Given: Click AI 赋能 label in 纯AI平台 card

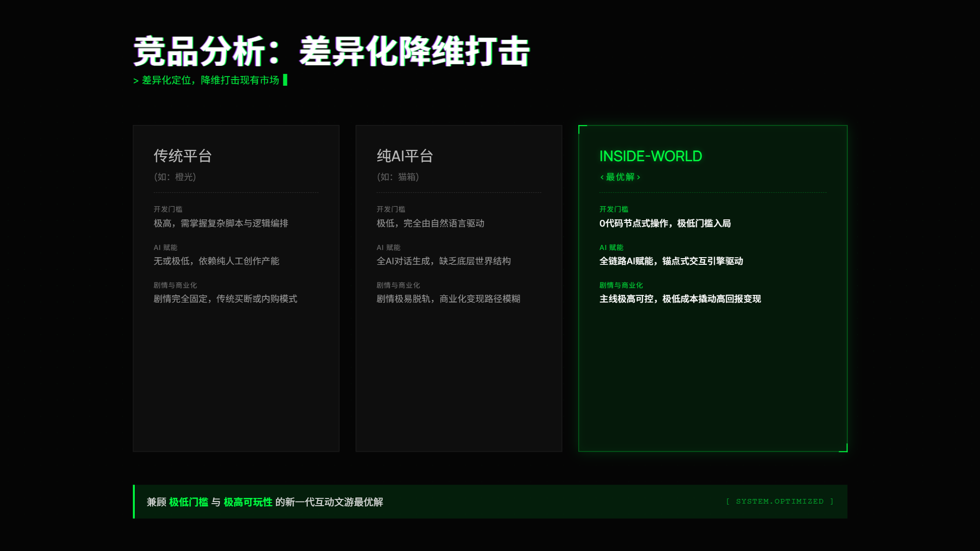Looking at the screenshot, I should [x=388, y=247].
